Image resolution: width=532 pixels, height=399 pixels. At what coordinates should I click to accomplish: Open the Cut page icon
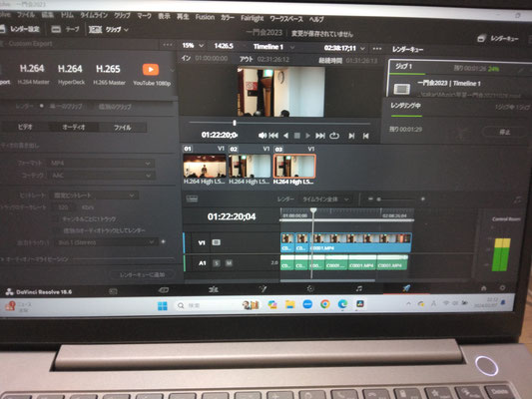click(164, 290)
